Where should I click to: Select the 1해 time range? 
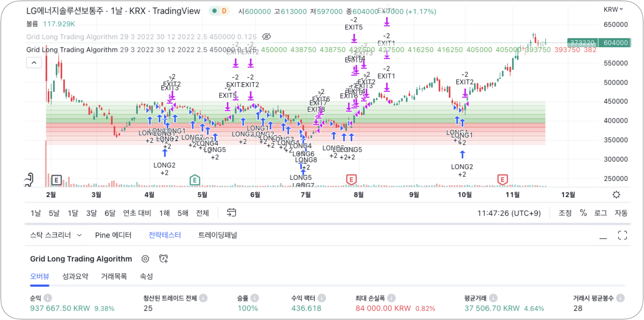click(164, 213)
